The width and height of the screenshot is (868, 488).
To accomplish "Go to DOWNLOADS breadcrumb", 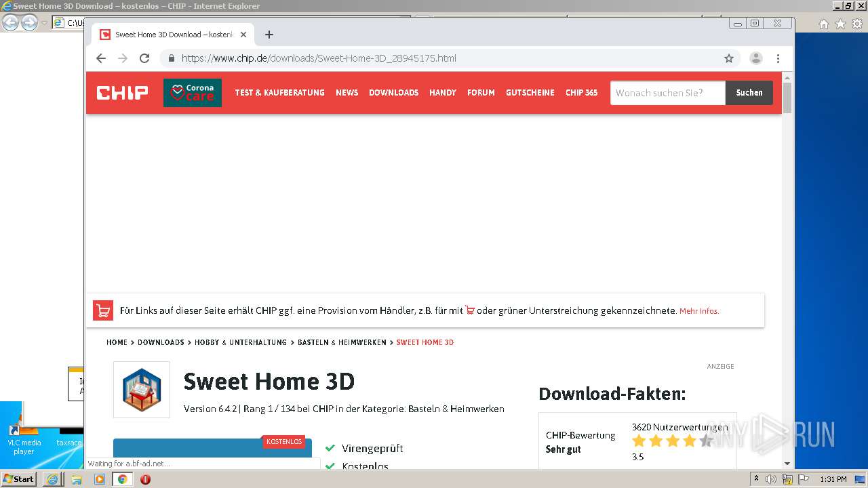I will [x=161, y=342].
